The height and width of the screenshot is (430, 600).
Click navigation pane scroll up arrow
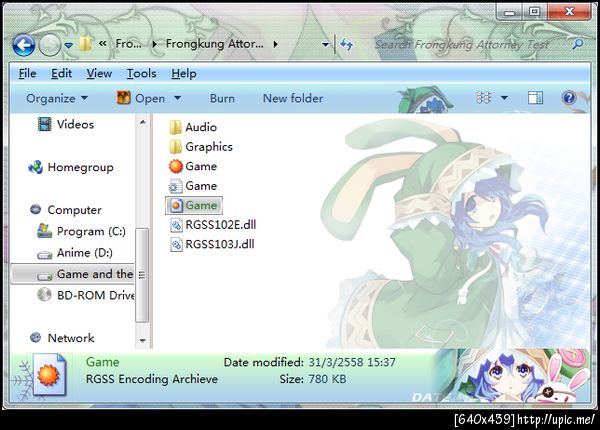tap(143, 122)
